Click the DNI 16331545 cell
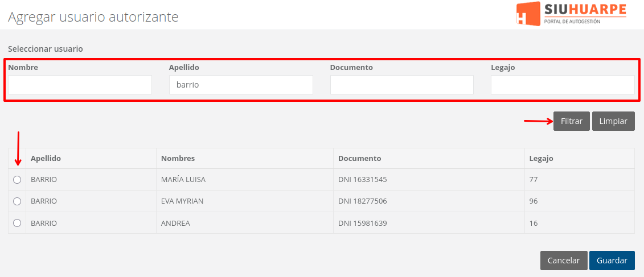 tap(362, 180)
